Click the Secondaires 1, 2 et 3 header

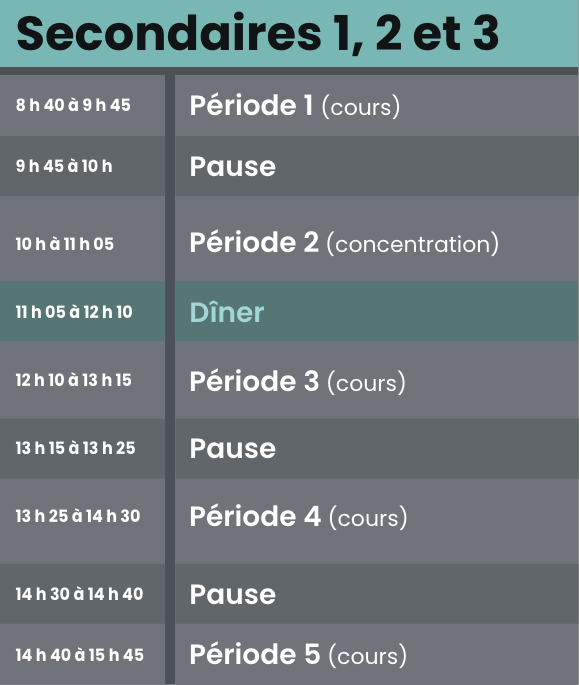(289, 33)
